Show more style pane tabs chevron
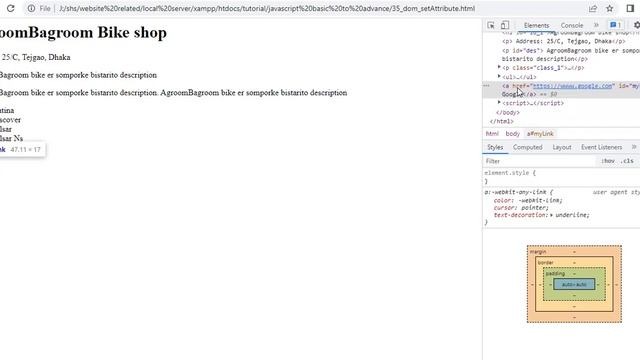Screen dimensions: 640x360 [x=634, y=147]
